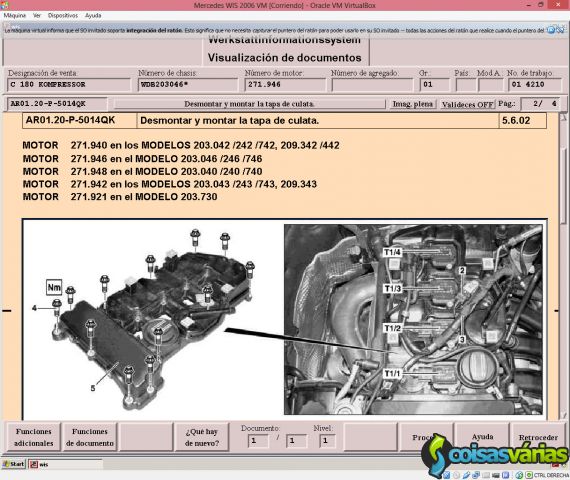Click the page counter field 2/ 4

pos(540,104)
